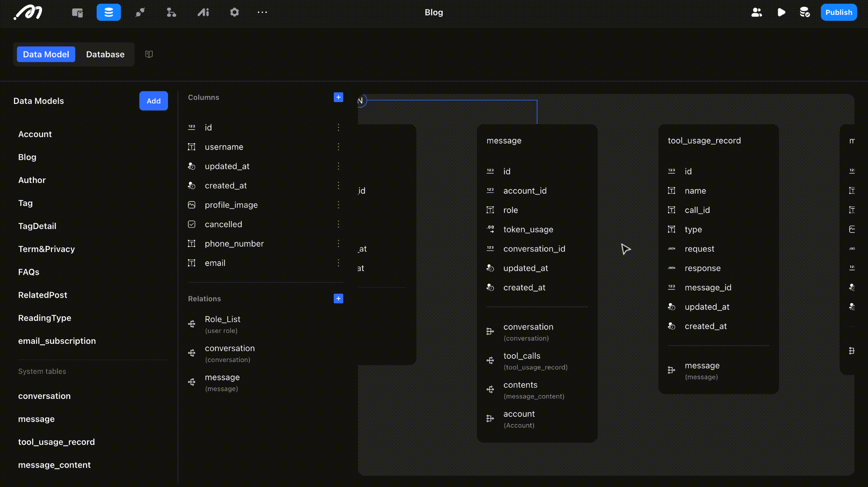
Task: Open the database section icon in top toolbar
Action: tap(108, 12)
